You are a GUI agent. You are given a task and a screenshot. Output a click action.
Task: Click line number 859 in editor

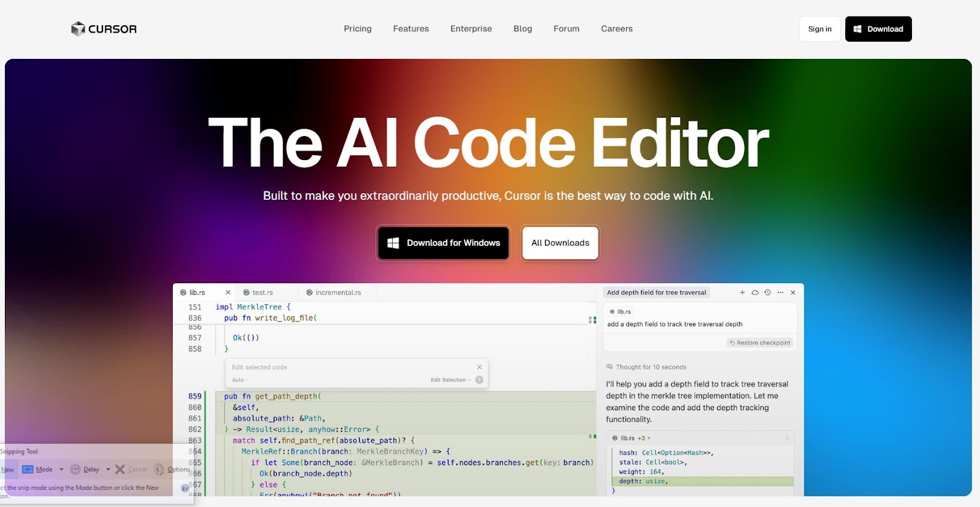click(x=195, y=396)
